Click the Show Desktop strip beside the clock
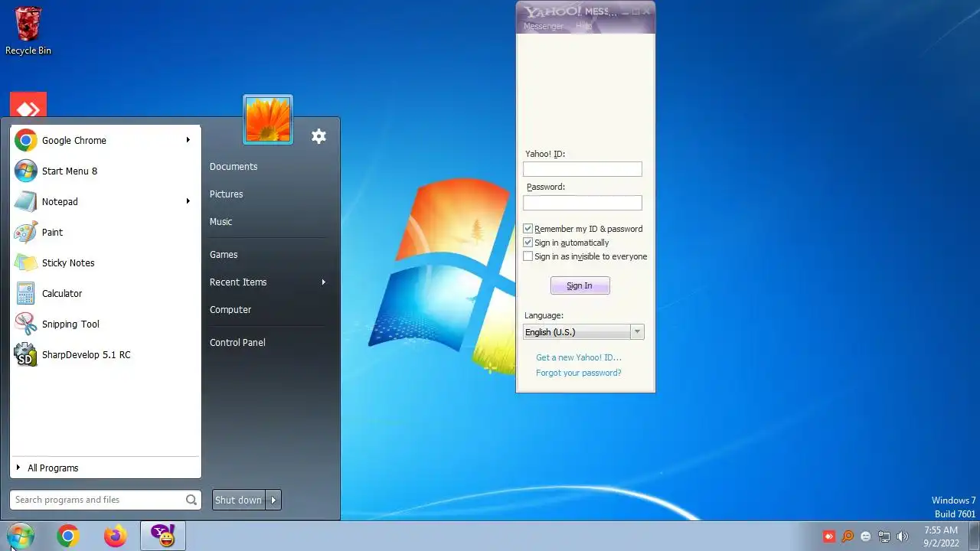980x551 pixels. coord(974,536)
